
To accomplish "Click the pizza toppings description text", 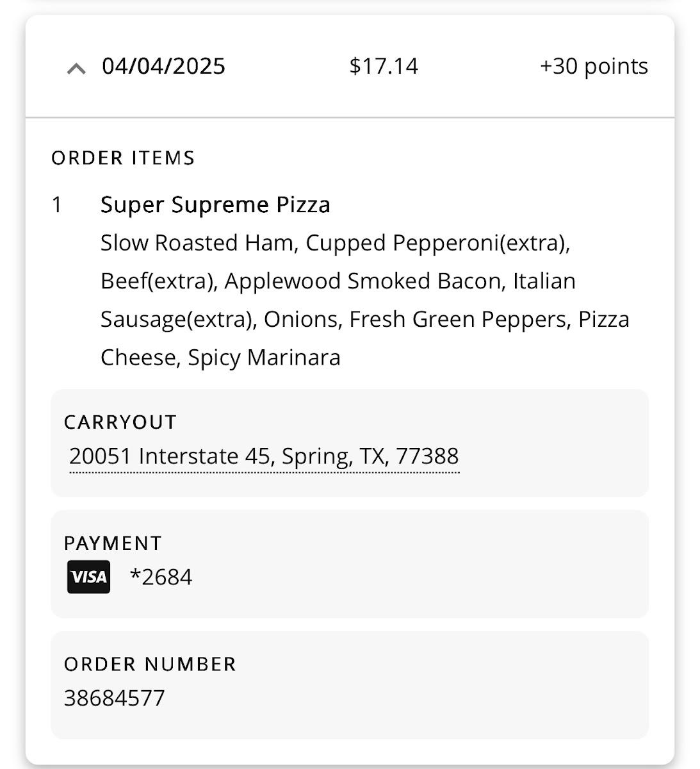I will (x=364, y=300).
